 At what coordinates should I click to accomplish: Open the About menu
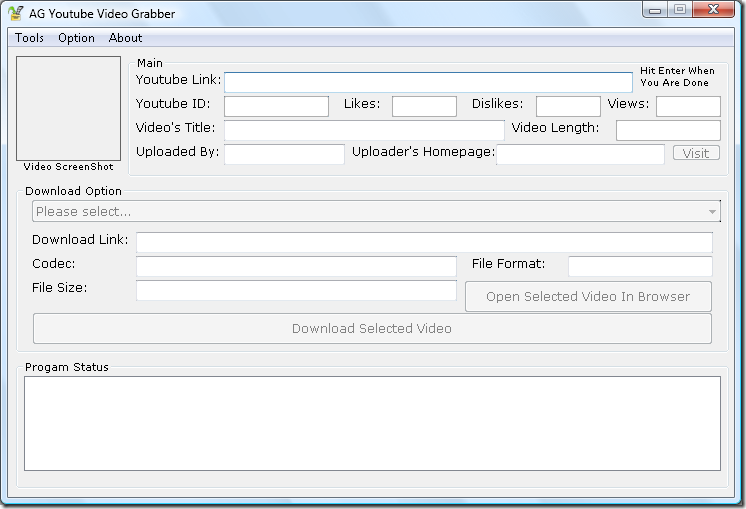coord(126,38)
